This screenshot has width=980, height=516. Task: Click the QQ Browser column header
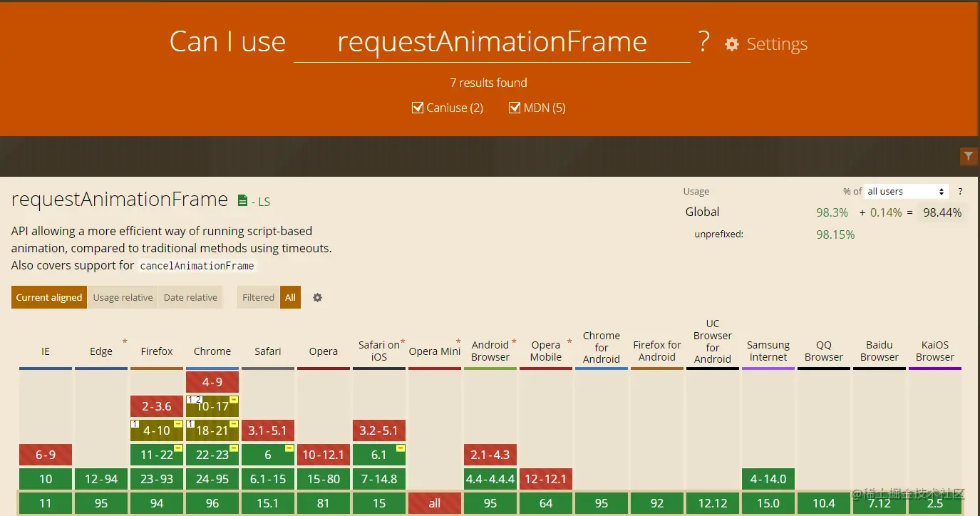(824, 351)
